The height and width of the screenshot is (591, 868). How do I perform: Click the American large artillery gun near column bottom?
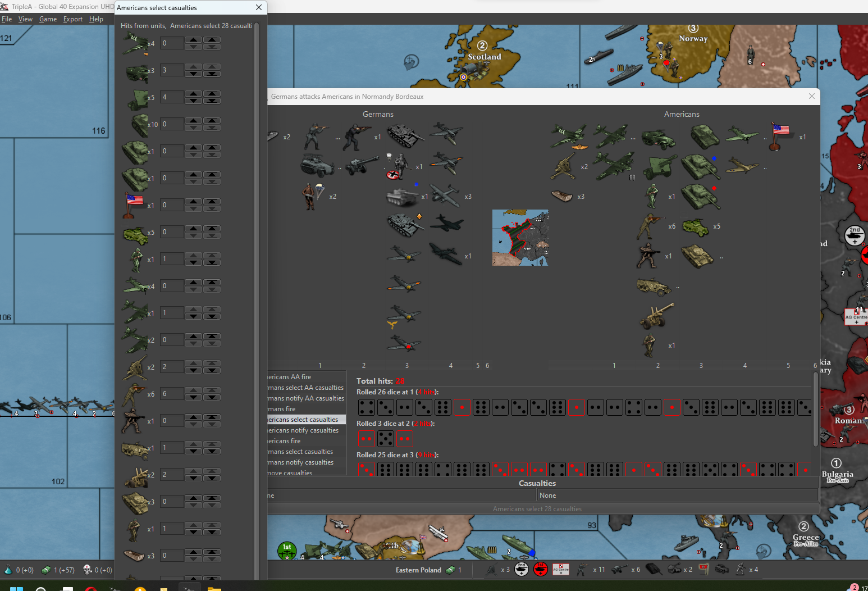(656, 316)
